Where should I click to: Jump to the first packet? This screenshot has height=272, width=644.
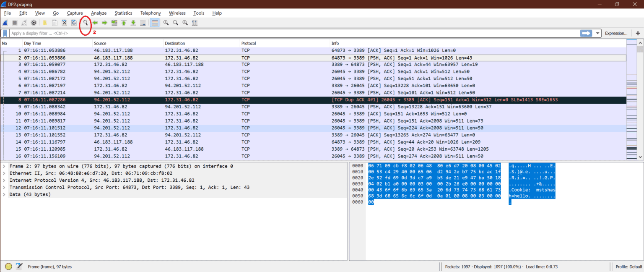(x=124, y=23)
